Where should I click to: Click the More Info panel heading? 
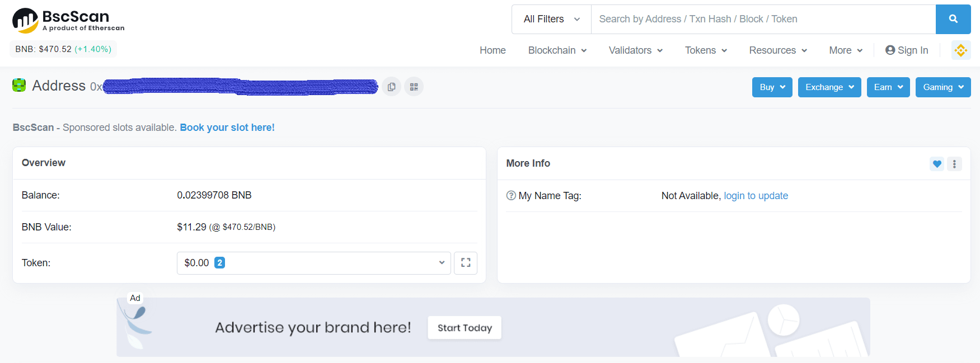coord(528,163)
